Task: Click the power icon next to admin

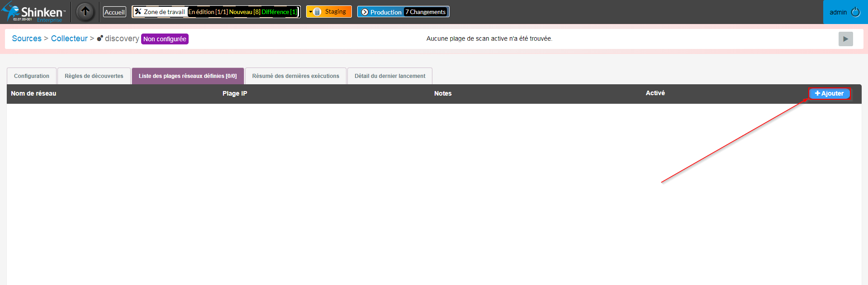Action: click(855, 12)
